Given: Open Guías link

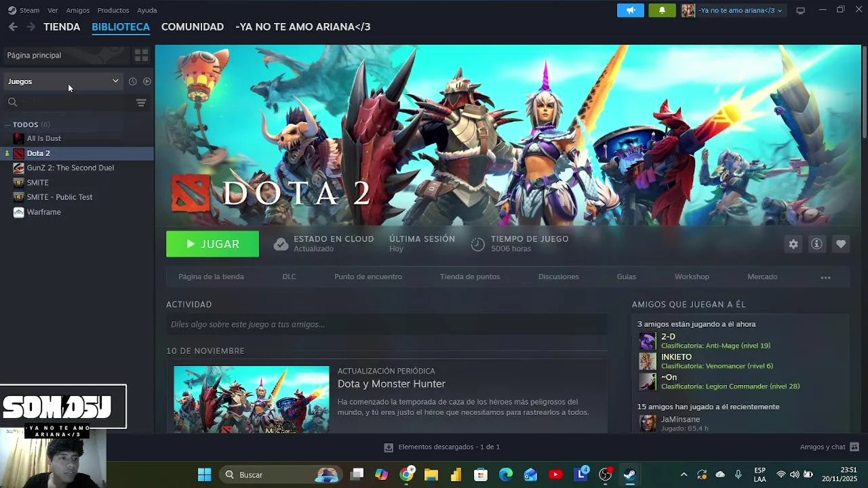Looking at the screenshot, I should (x=627, y=277).
